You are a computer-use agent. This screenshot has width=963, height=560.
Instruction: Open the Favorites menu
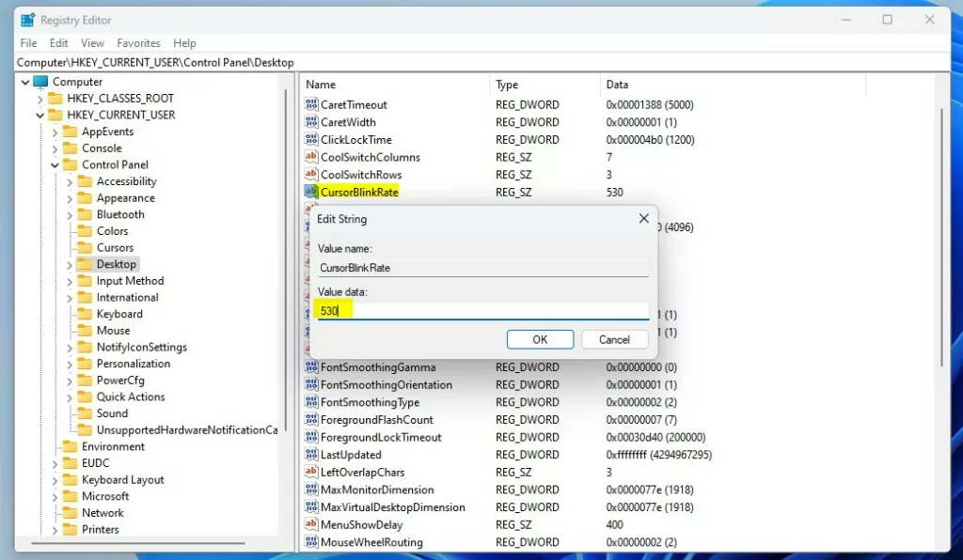[138, 43]
